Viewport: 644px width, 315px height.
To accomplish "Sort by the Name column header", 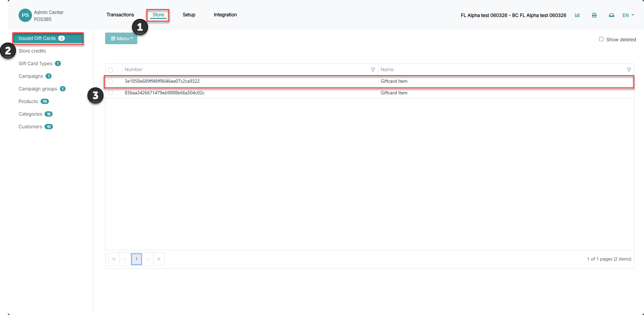I will [387, 69].
